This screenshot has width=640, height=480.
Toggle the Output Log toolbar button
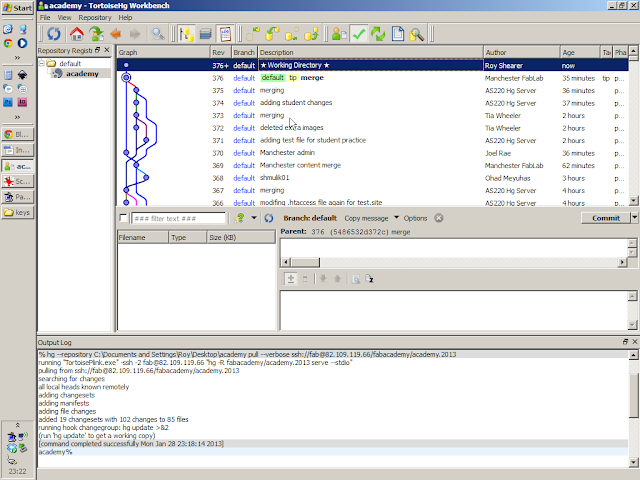[x=225, y=34]
